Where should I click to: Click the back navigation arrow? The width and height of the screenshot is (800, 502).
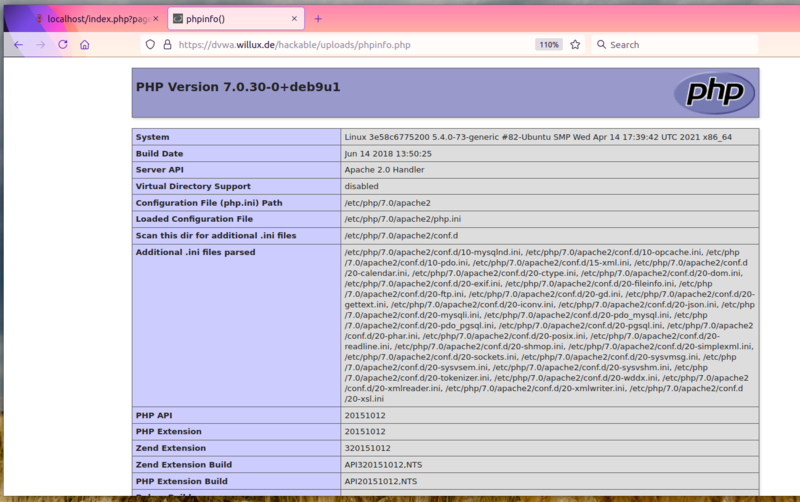coord(18,45)
